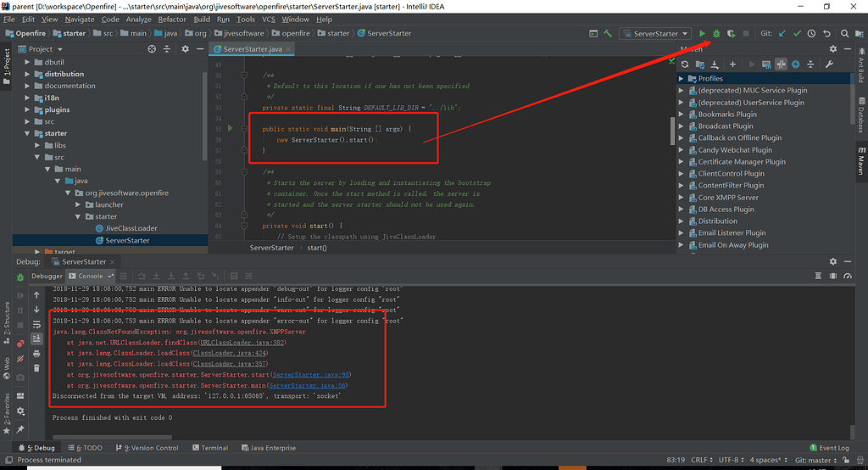The image size is (868, 470).
Task: Expand the dbutil folder
Action: click(x=27, y=62)
